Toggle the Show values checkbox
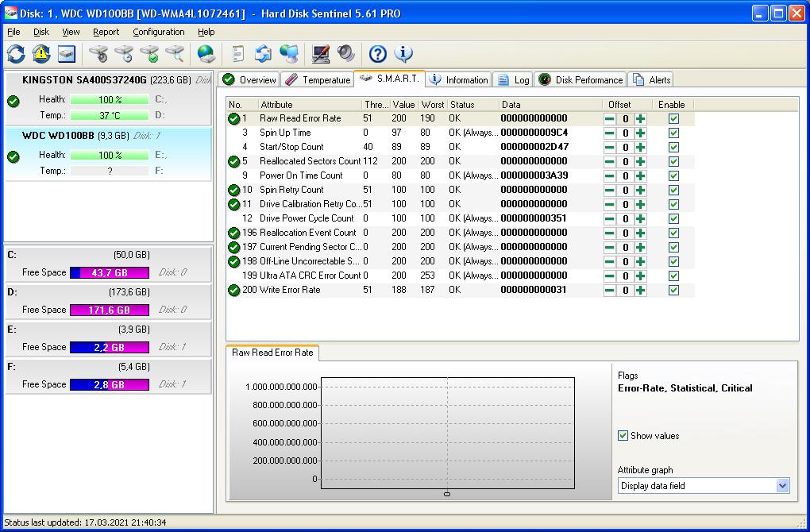 [x=623, y=435]
